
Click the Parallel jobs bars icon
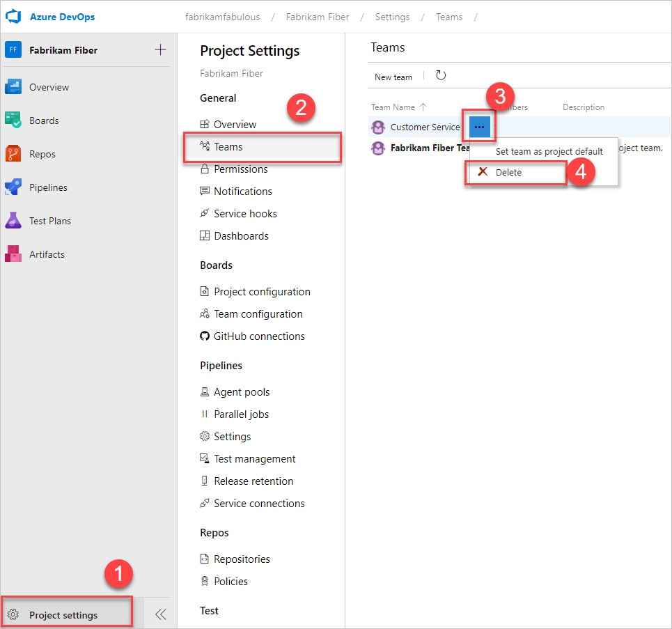tap(205, 414)
